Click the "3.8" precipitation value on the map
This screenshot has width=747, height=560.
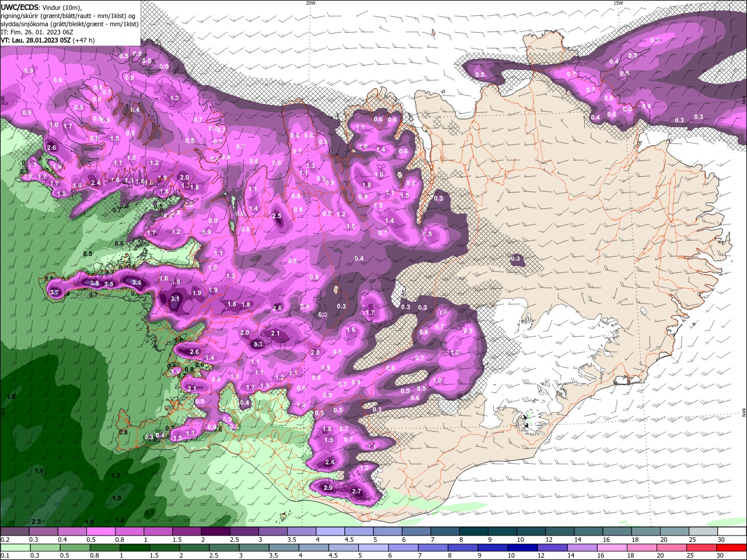pyautogui.click(x=95, y=283)
